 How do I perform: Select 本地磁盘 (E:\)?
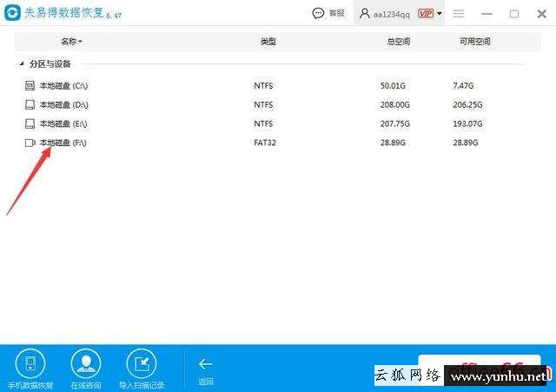63,123
